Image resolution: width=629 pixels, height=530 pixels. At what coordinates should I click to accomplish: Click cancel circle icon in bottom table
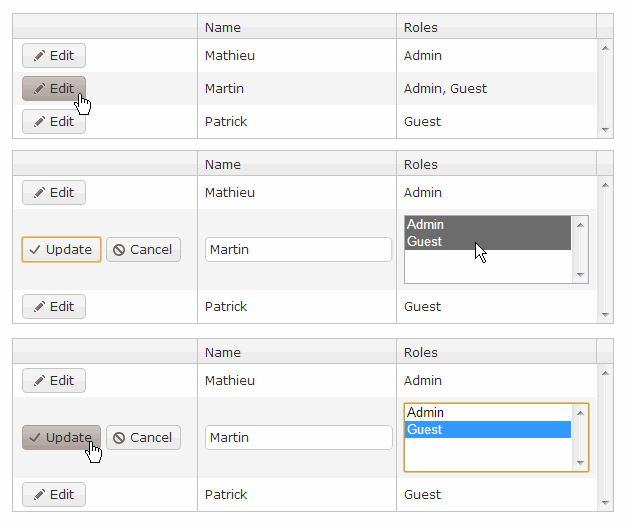point(120,438)
